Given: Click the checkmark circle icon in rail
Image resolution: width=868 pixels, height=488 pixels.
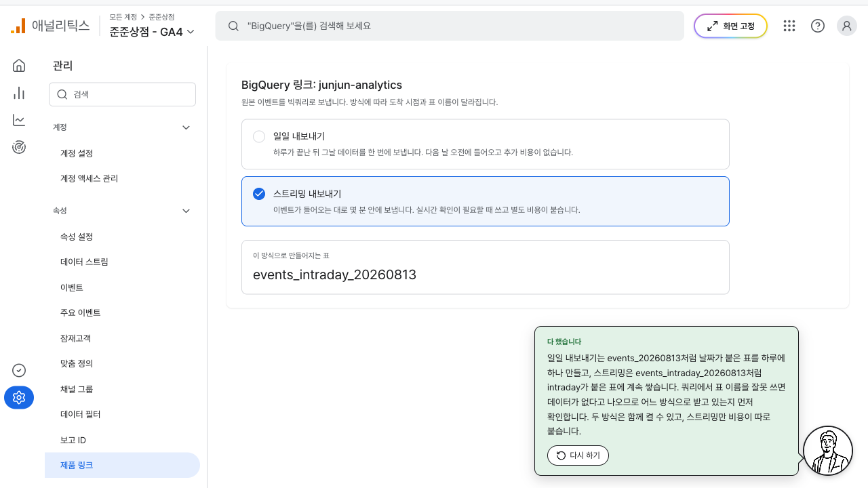Looking at the screenshot, I should click(19, 370).
